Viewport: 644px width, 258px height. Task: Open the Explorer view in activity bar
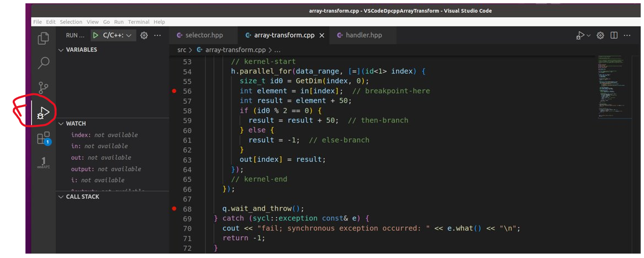coord(43,39)
